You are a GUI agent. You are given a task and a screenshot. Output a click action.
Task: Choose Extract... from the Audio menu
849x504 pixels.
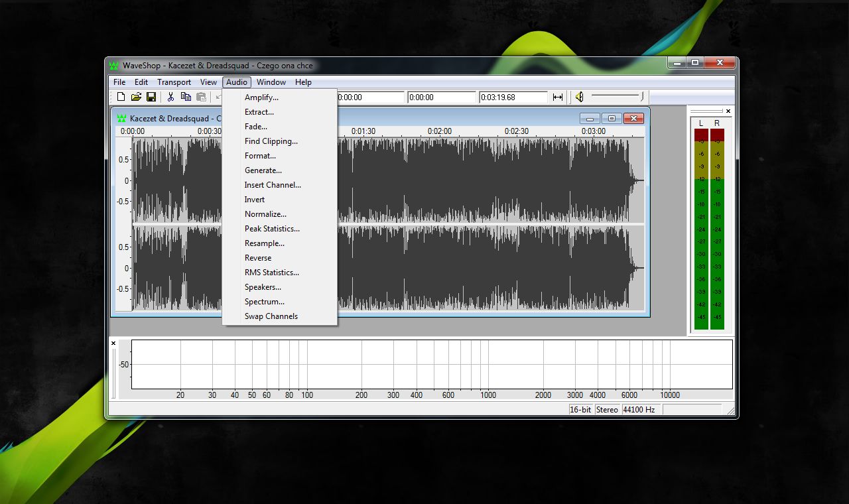pos(280,112)
